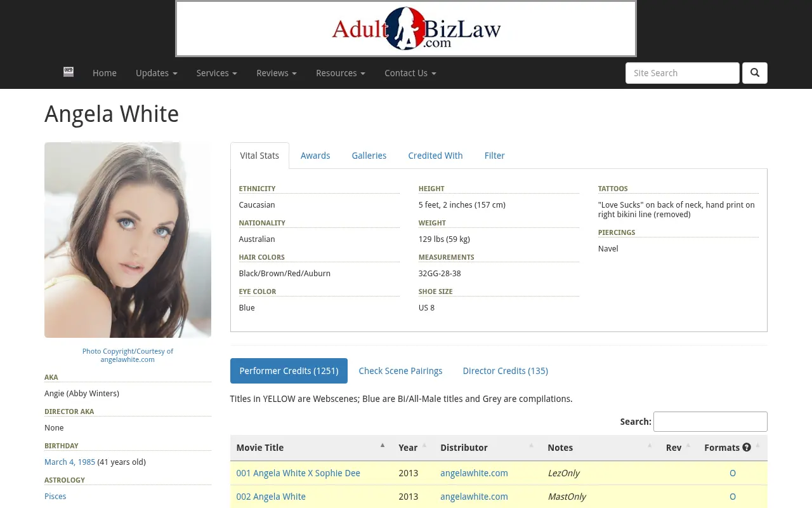Click the Formats help question-mark icon
Viewport: 812px width, 508px height.
747,448
